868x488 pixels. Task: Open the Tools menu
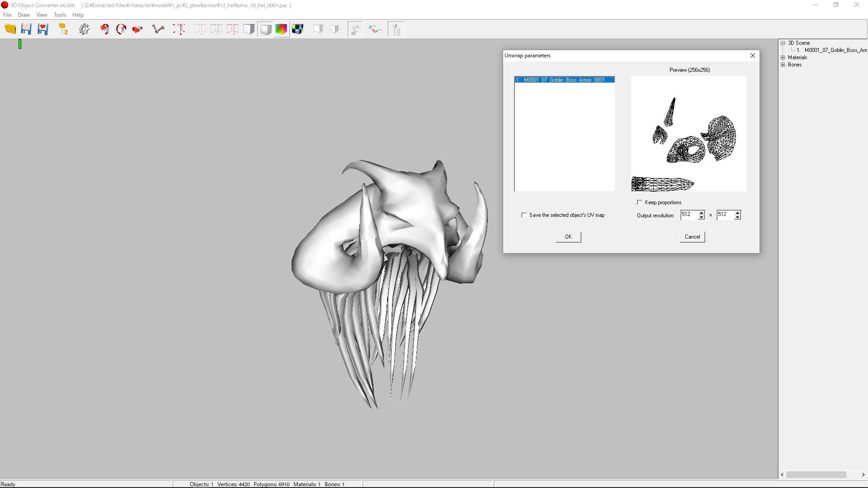[60, 15]
